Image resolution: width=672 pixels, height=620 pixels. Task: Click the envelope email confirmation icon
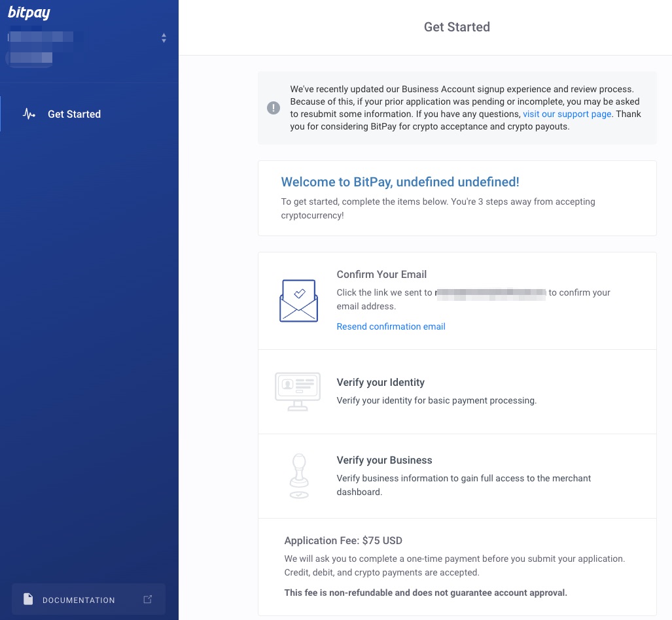pos(299,301)
